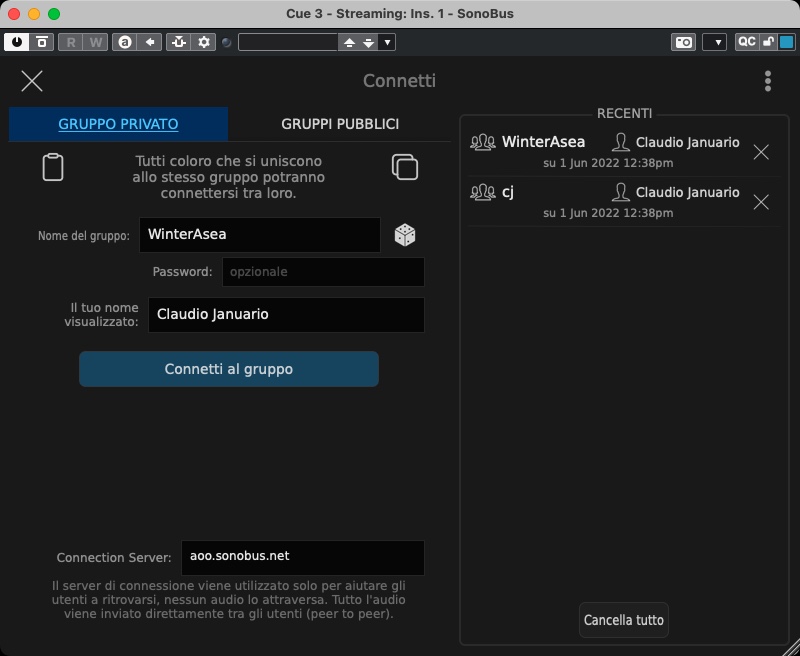Switch to the GRUPPI PUBBLICI tab
800x656 pixels.
[x=340, y=124]
